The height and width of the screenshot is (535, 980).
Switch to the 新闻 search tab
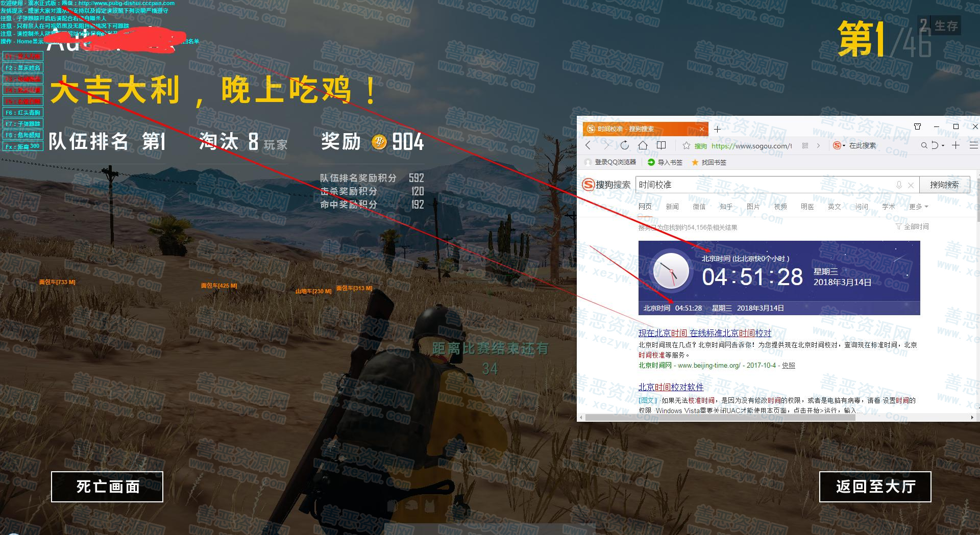point(672,207)
